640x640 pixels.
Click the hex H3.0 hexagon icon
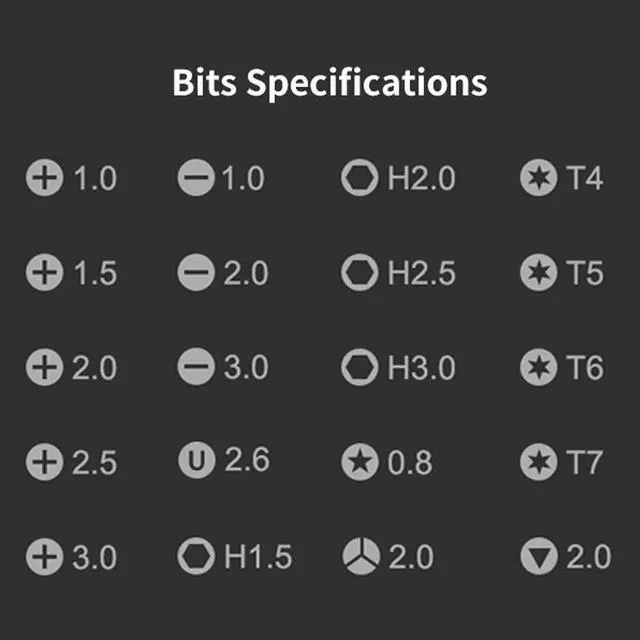point(359,368)
